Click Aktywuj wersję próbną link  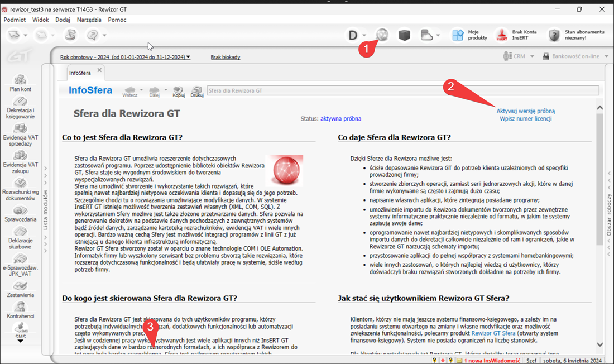click(x=525, y=111)
